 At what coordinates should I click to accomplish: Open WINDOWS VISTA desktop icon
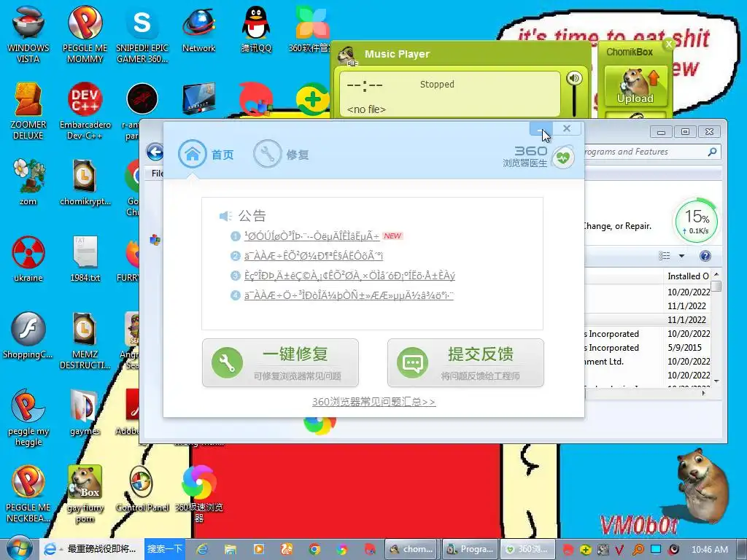[28, 34]
